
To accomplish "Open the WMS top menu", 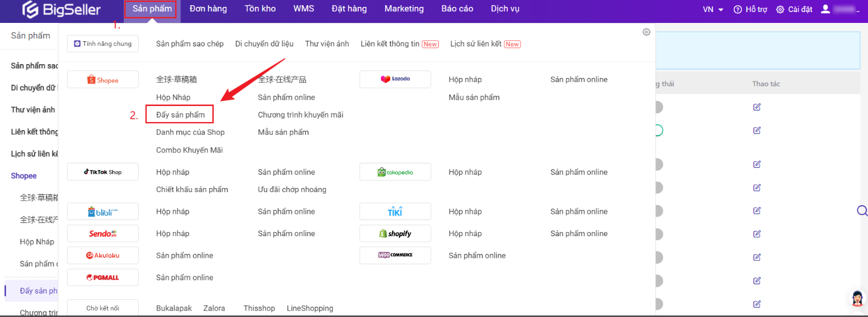I will point(304,9).
